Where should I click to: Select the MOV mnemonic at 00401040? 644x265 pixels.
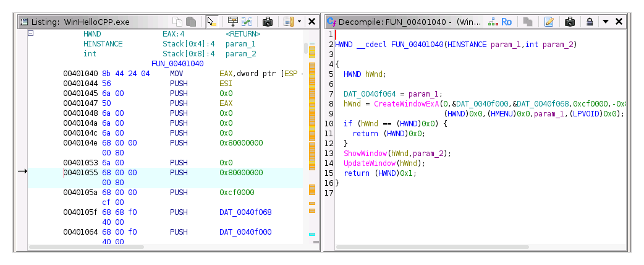(177, 74)
